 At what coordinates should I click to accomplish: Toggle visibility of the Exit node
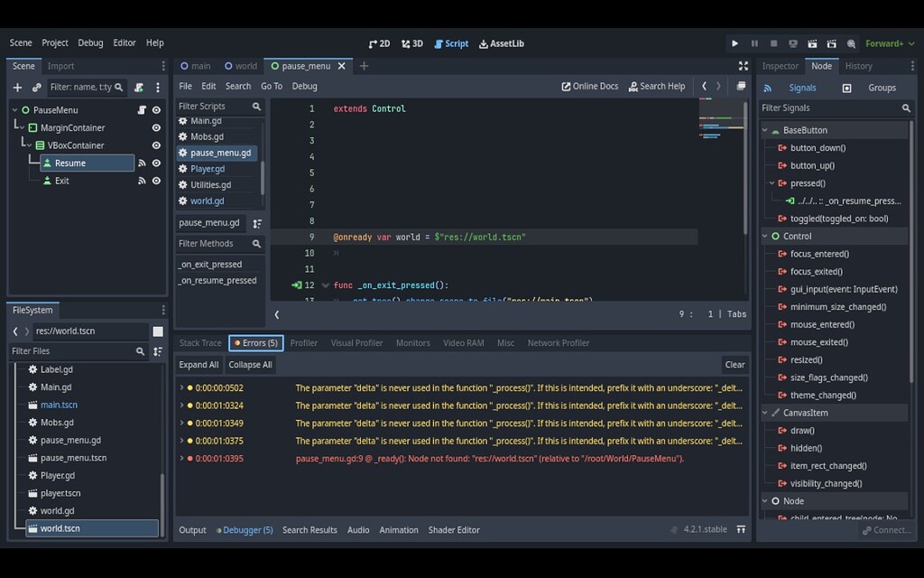click(x=154, y=180)
